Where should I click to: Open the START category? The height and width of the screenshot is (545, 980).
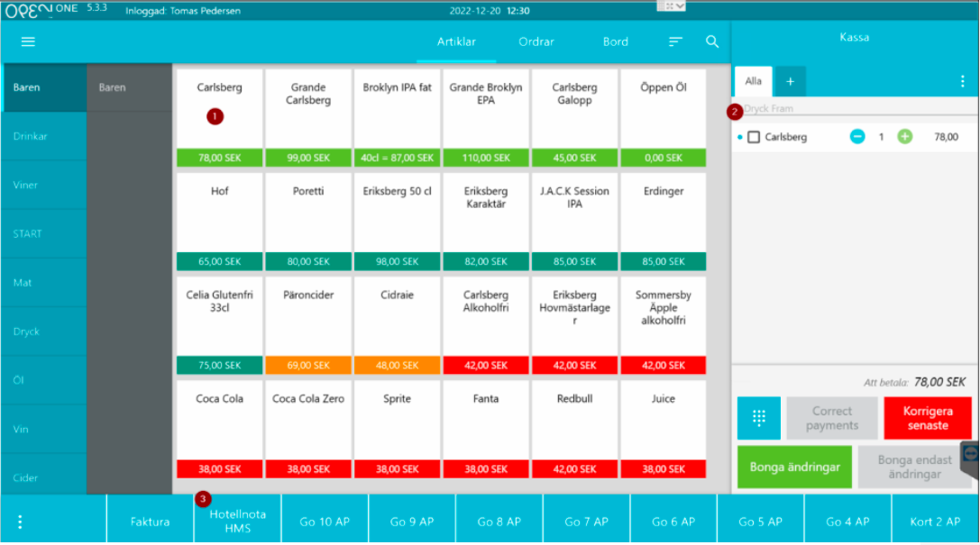tap(44, 233)
